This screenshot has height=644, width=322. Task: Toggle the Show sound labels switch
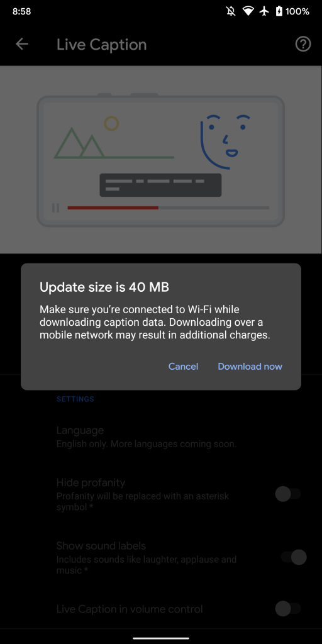[293, 557]
